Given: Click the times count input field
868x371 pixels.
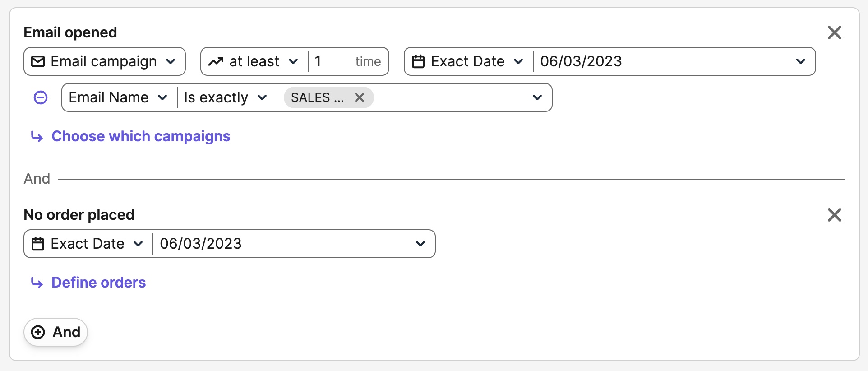Looking at the screenshot, I should 332,61.
